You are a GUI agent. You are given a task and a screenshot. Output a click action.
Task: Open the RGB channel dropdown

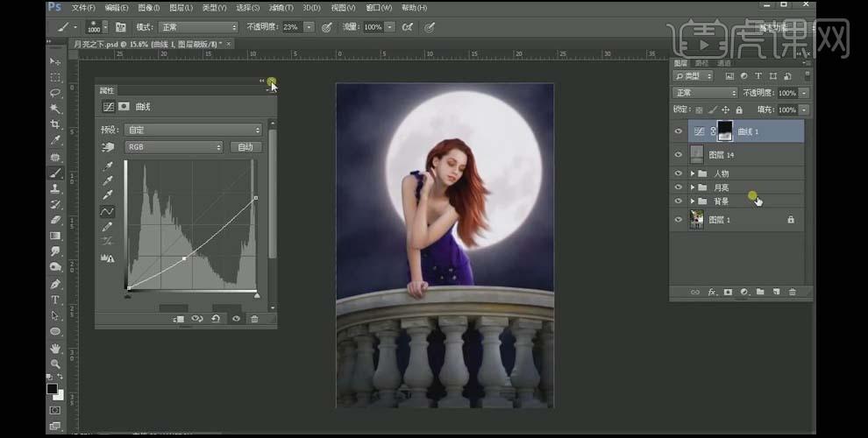point(174,147)
